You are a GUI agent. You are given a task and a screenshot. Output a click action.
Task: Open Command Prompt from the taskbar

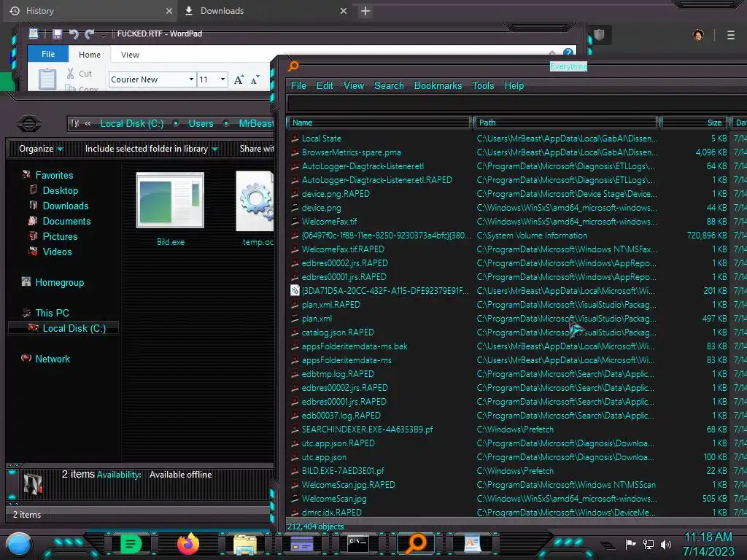[357, 543]
